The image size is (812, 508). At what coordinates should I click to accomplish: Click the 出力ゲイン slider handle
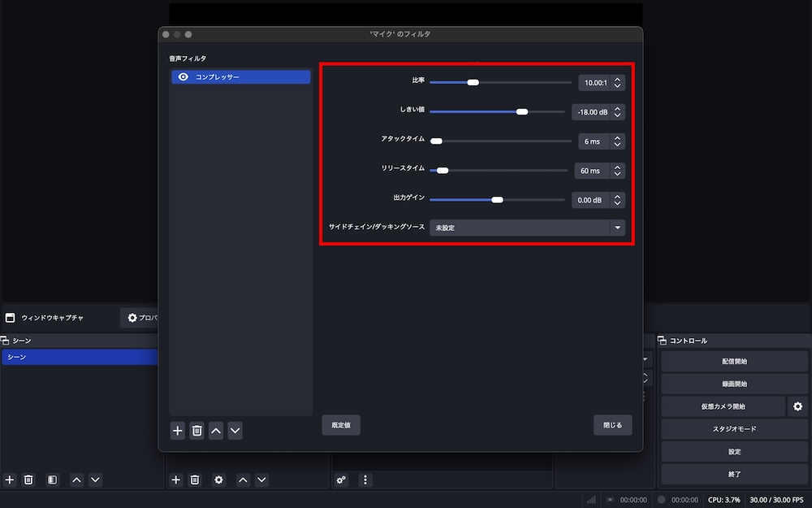point(497,200)
